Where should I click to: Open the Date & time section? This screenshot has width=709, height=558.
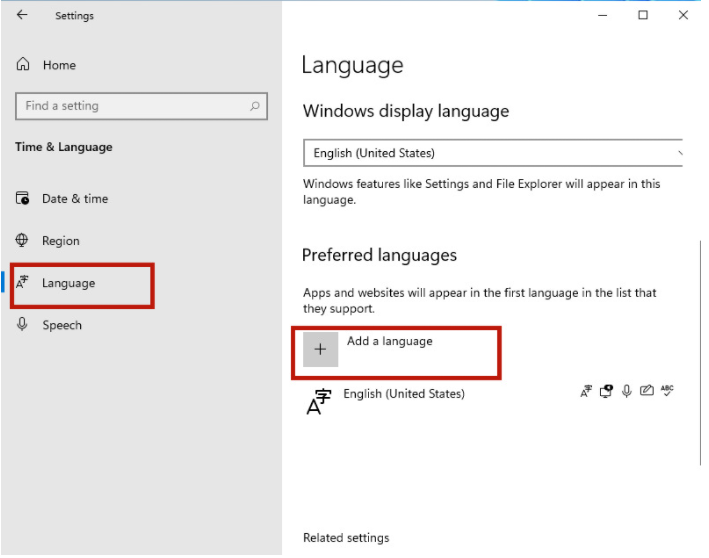coord(74,199)
